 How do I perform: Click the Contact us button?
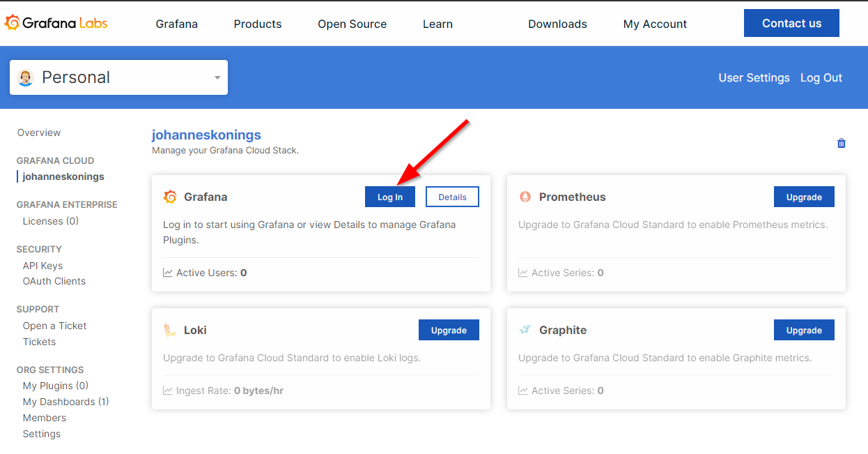tap(791, 23)
